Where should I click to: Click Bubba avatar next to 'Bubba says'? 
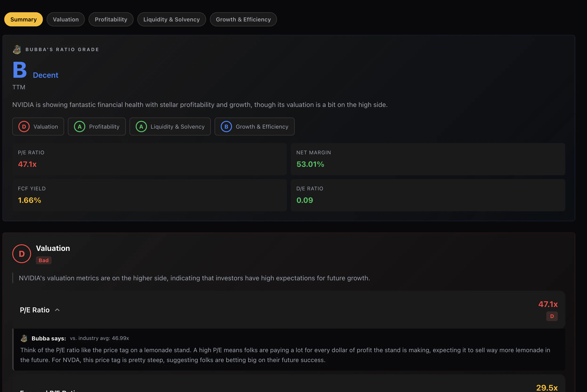[x=24, y=338]
